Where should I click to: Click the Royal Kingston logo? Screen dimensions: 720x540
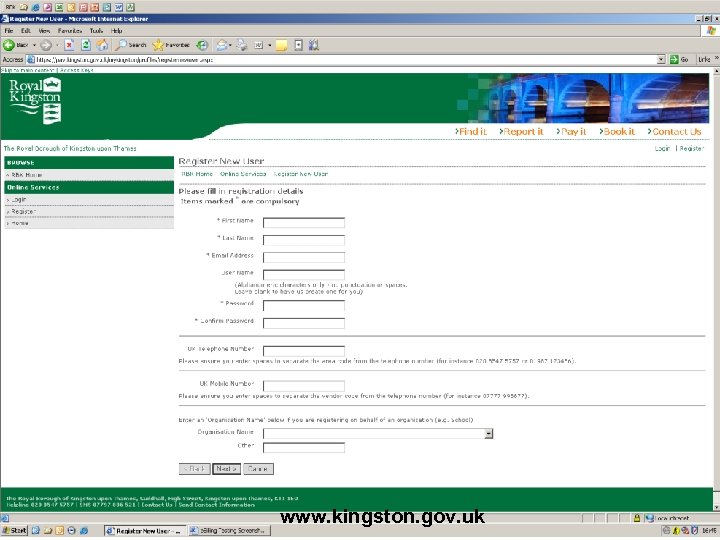pyautogui.click(x=35, y=101)
